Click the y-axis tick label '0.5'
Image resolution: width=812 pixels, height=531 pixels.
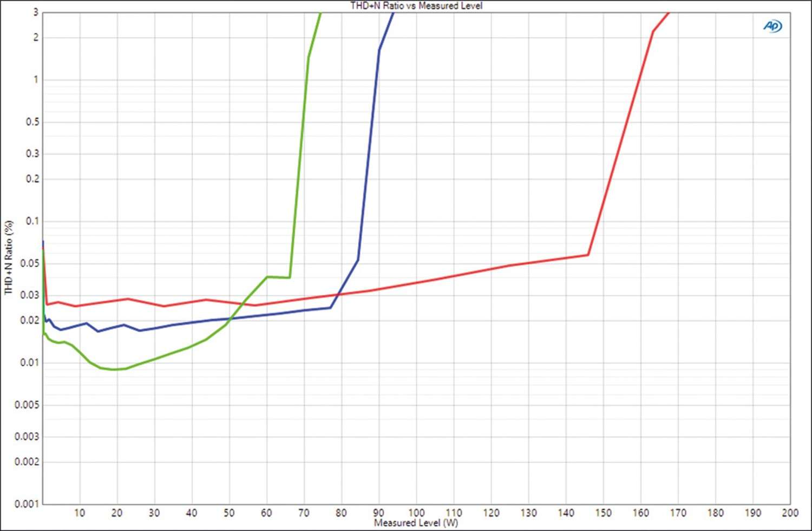pos(32,122)
